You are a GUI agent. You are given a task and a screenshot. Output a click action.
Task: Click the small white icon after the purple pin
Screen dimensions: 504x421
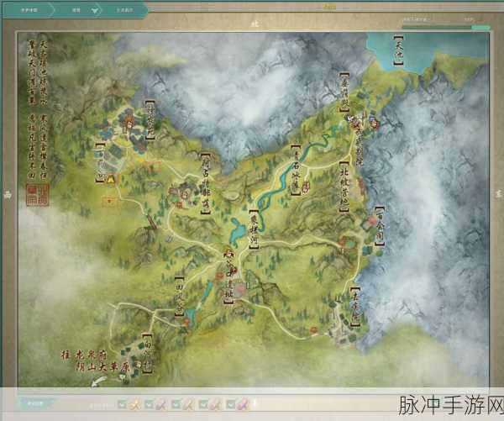click(x=256, y=403)
